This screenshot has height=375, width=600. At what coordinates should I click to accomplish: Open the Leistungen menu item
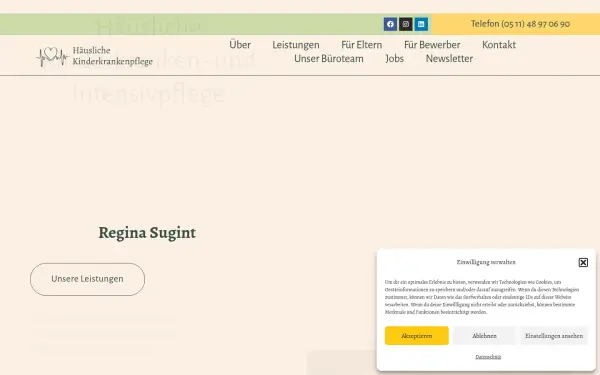296,45
